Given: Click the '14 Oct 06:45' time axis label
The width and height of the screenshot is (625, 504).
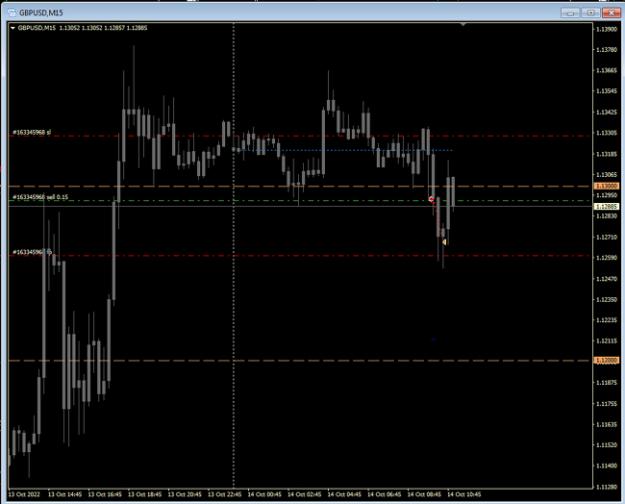Looking at the screenshot, I should [384, 494].
